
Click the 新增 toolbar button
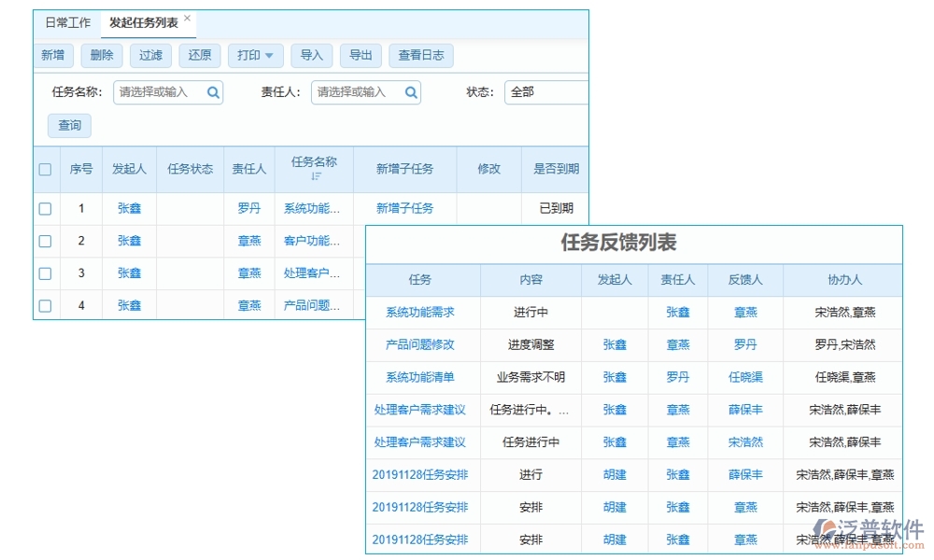tap(53, 55)
